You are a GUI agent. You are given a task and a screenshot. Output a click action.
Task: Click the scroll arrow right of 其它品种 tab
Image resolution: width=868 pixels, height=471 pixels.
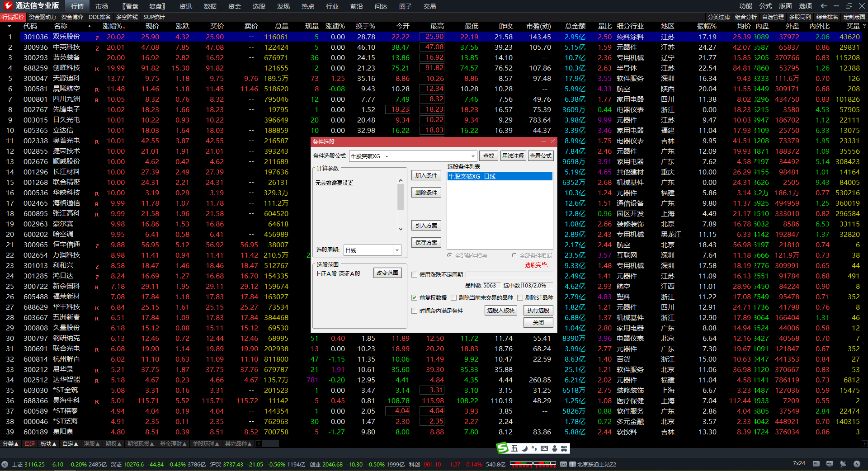(x=259, y=444)
